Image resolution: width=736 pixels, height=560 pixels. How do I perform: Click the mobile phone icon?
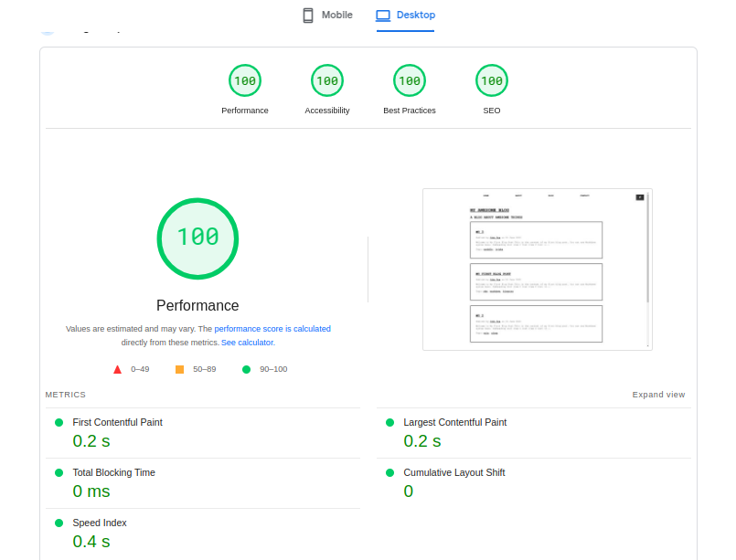(308, 15)
